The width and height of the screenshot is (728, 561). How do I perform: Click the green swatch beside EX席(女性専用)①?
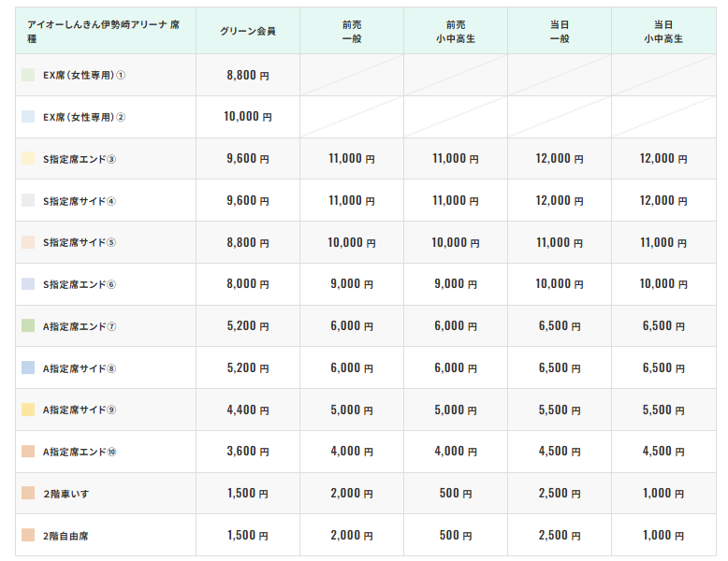pos(28,75)
